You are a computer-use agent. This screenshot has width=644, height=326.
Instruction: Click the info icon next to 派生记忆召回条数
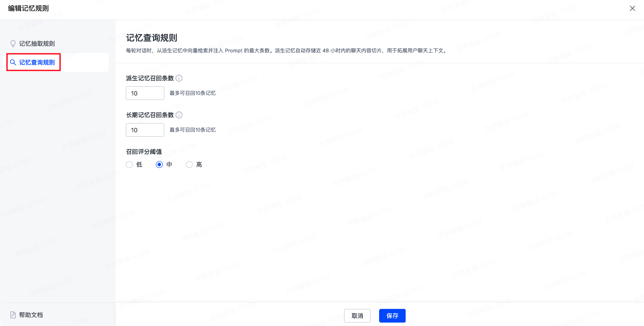coord(179,78)
